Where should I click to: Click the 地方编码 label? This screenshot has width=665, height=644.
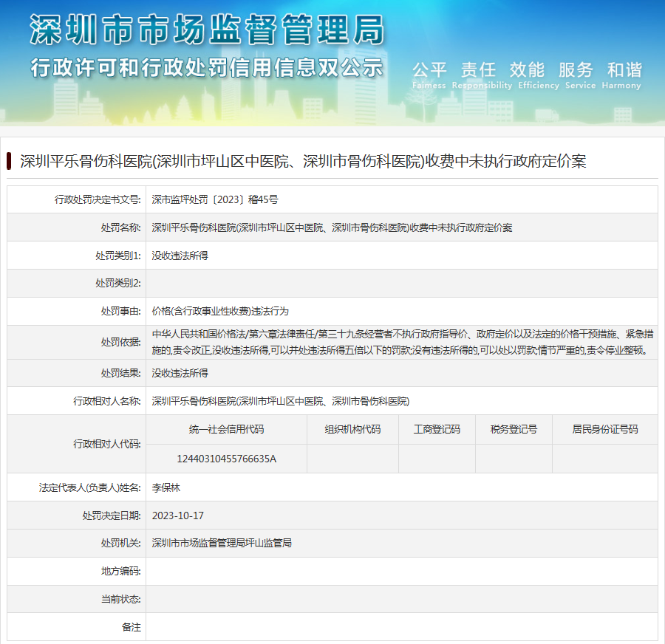(121, 571)
